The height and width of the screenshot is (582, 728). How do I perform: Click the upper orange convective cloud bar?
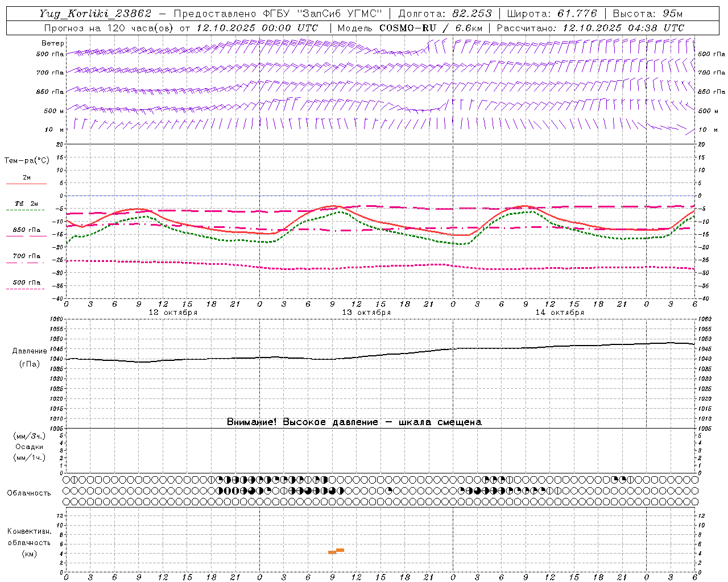pos(340,550)
